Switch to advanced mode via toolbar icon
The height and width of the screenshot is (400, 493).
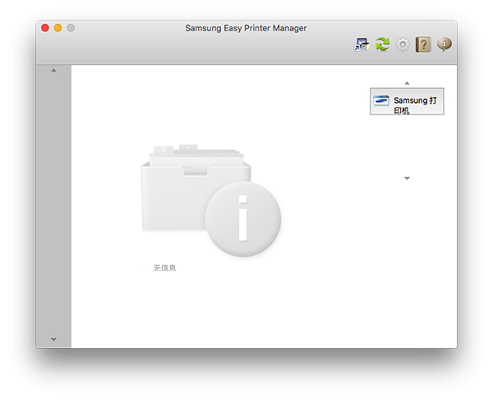(x=362, y=44)
